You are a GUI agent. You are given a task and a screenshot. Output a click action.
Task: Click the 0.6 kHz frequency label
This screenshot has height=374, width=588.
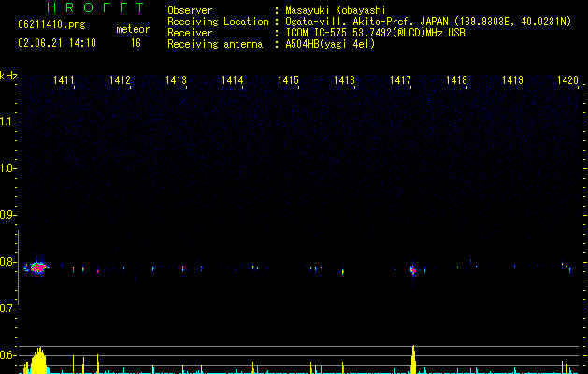pyautogui.click(x=7, y=355)
